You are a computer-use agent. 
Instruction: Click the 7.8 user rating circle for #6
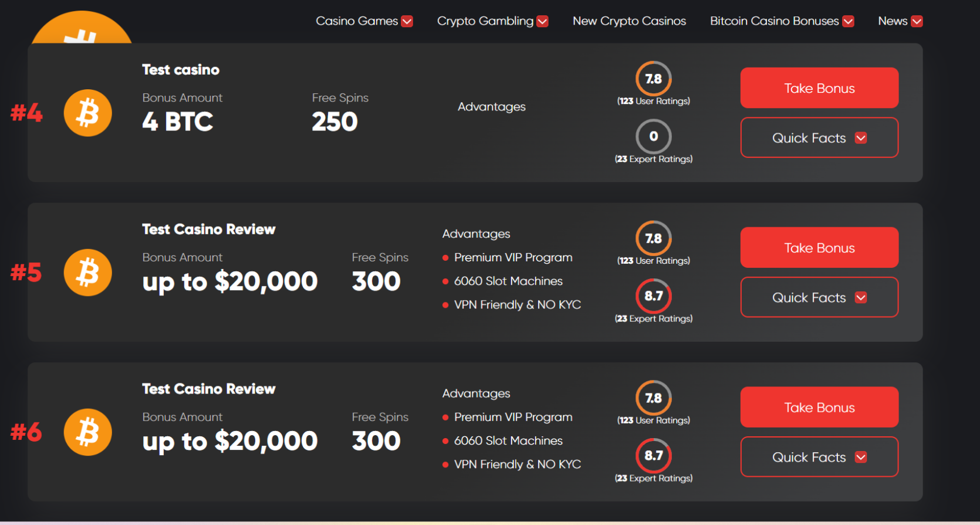(653, 398)
